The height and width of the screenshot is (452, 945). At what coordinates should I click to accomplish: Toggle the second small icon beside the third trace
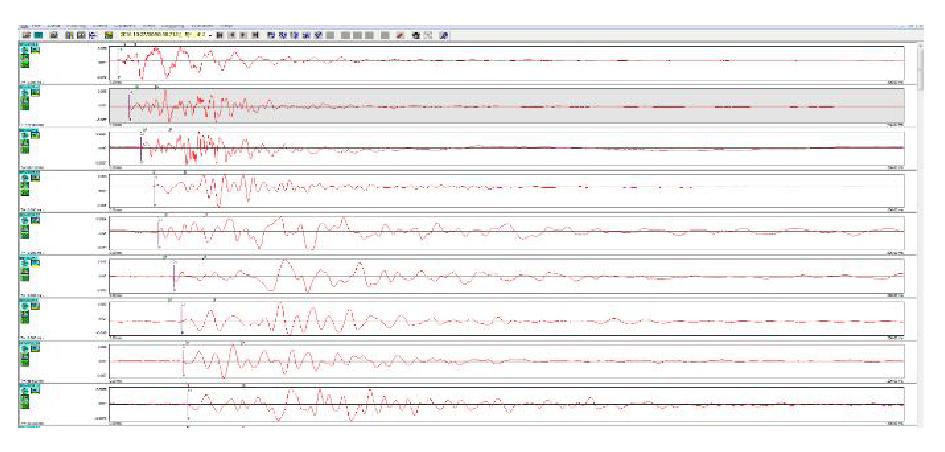34,136
